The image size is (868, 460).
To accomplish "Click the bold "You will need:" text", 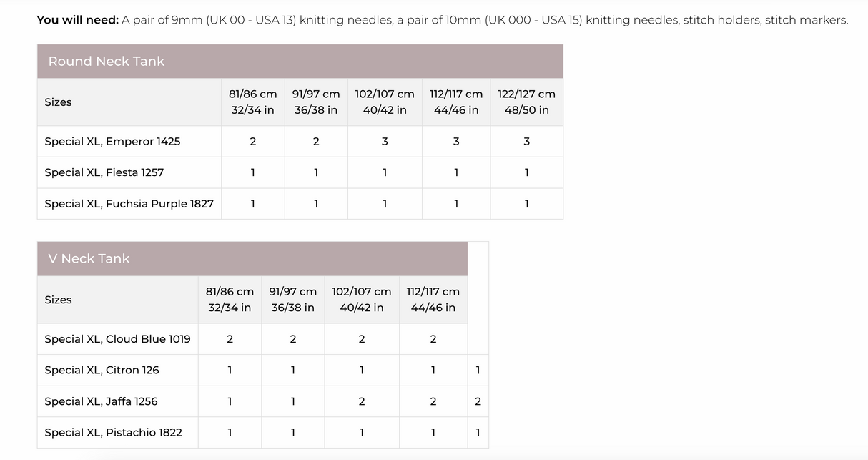I will 77,20.
